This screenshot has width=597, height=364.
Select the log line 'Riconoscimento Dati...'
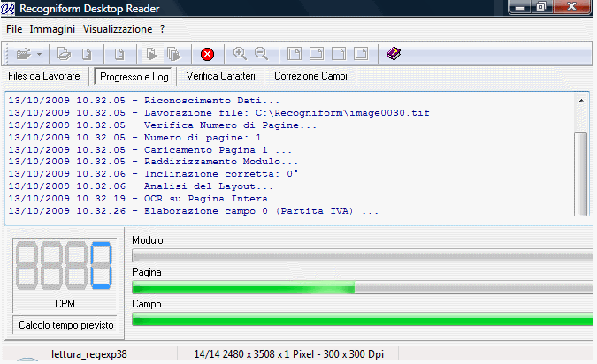[x=144, y=101]
